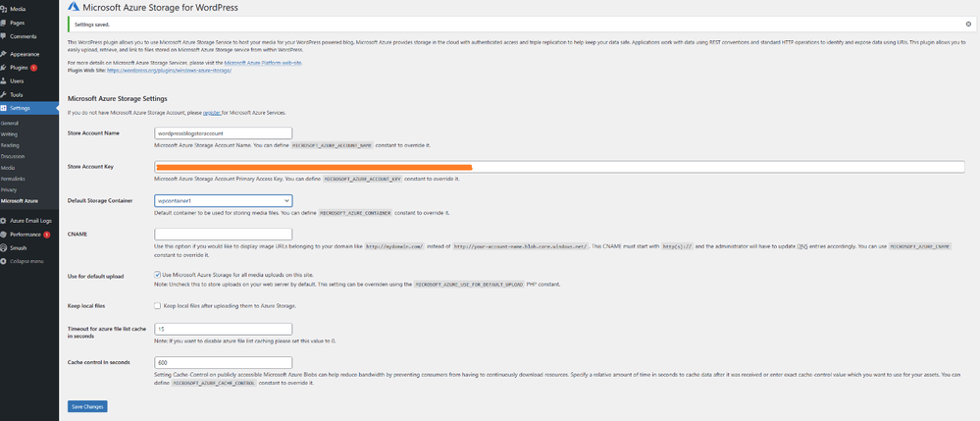Open the Default Storage Container dropdown
Viewport: 980px width, 421px height.
pos(223,201)
